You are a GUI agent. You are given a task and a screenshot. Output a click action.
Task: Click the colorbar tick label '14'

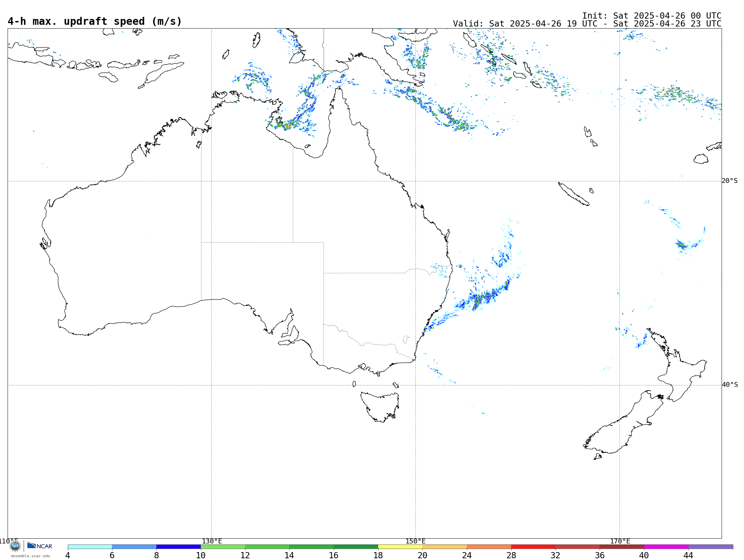[x=289, y=556]
